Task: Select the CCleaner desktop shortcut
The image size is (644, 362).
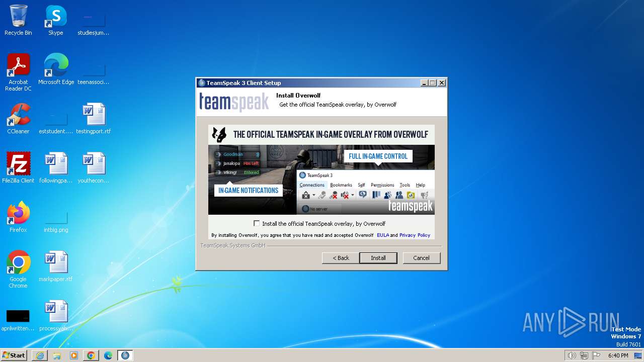Action: (18, 119)
